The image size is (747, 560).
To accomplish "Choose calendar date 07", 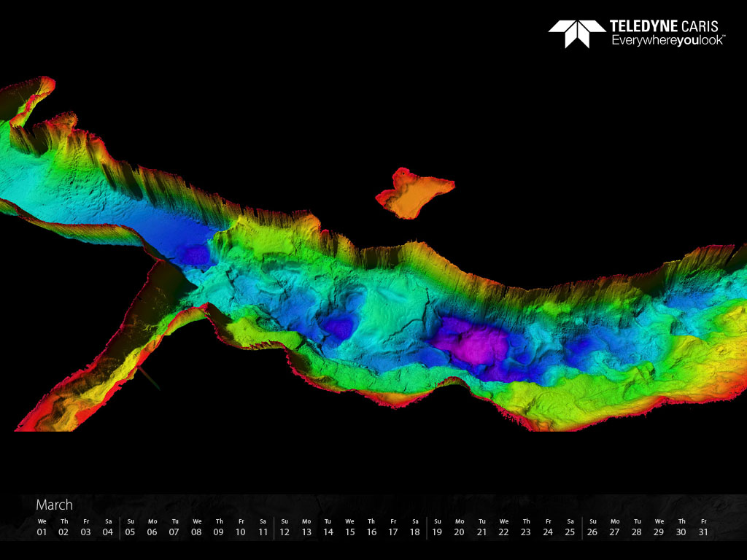I will point(174,532).
